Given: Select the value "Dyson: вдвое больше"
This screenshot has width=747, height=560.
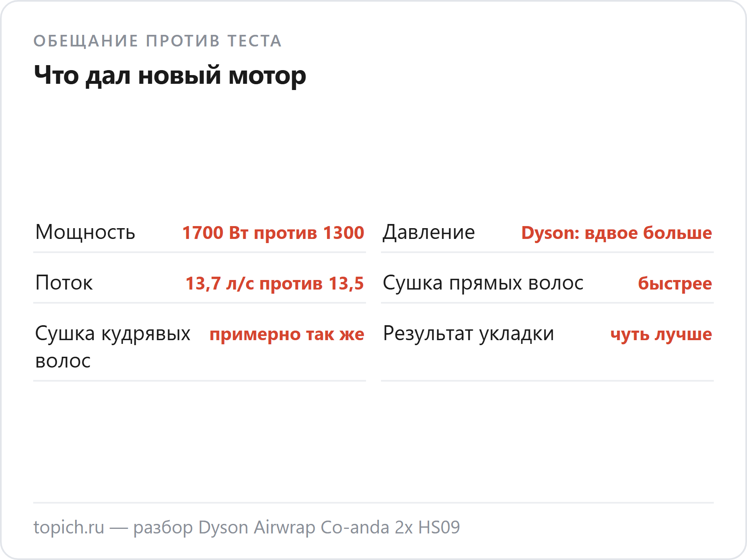Looking at the screenshot, I should coord(617,233).
